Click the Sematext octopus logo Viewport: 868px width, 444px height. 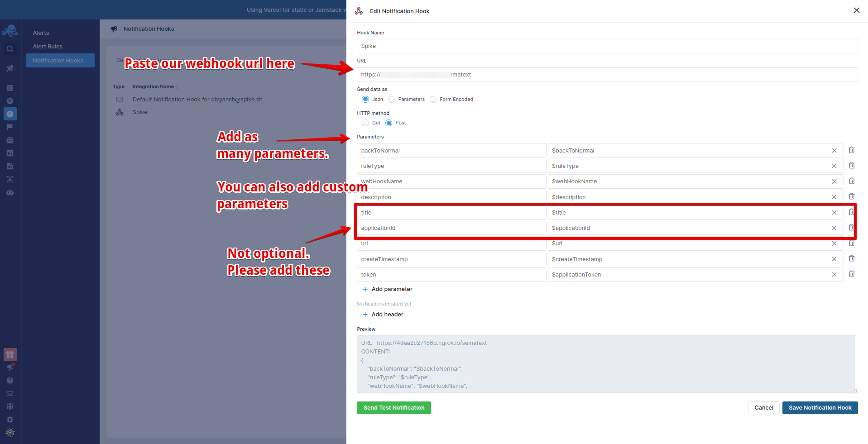pos(10,31)
